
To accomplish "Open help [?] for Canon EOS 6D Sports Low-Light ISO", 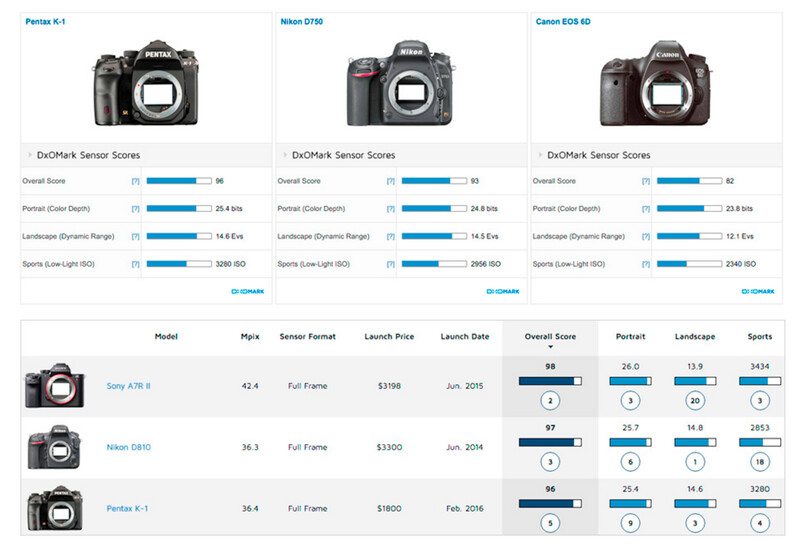I will (x=645, y=264).
